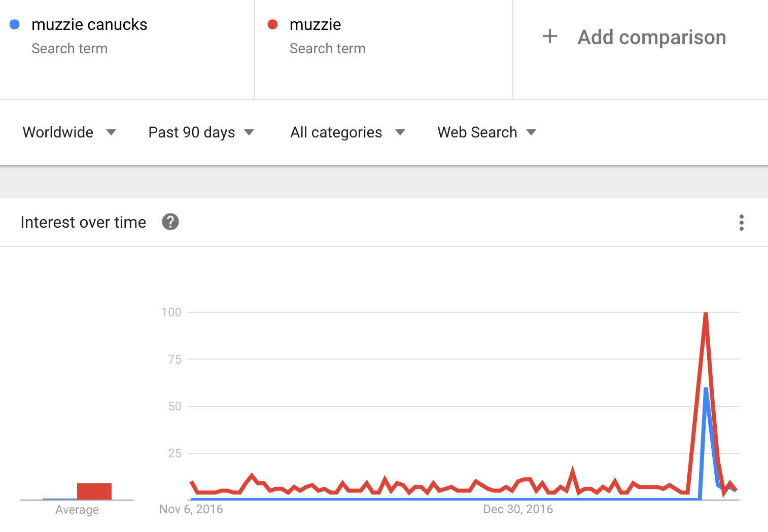Click the Interest over time heading

[x=83, y=222]
